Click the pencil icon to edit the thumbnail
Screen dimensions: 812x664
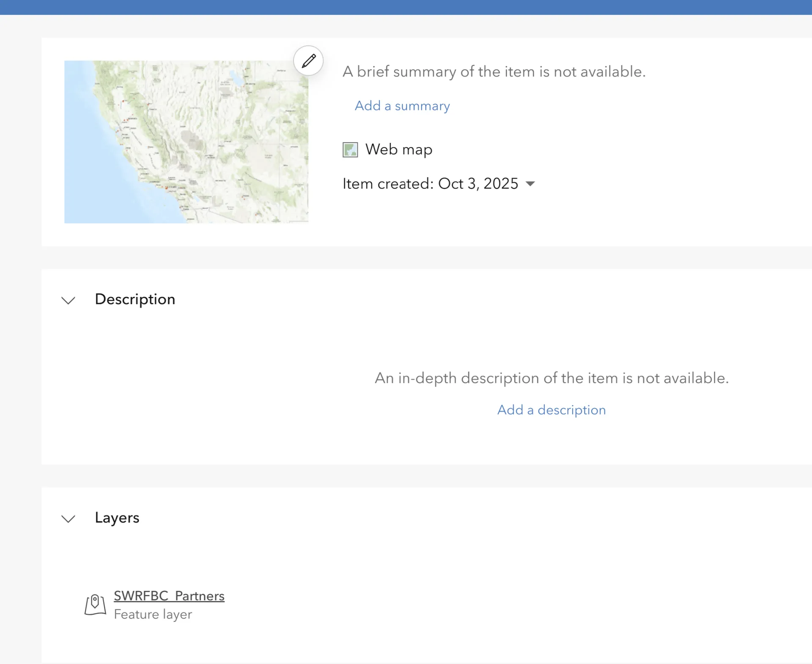pyautogui.click(x=308, y=60)
